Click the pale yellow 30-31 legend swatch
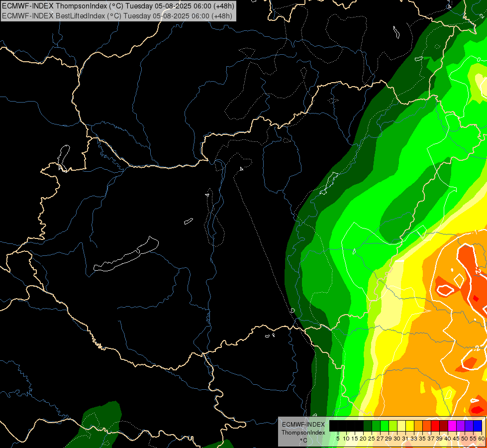 tap(401, 426)
